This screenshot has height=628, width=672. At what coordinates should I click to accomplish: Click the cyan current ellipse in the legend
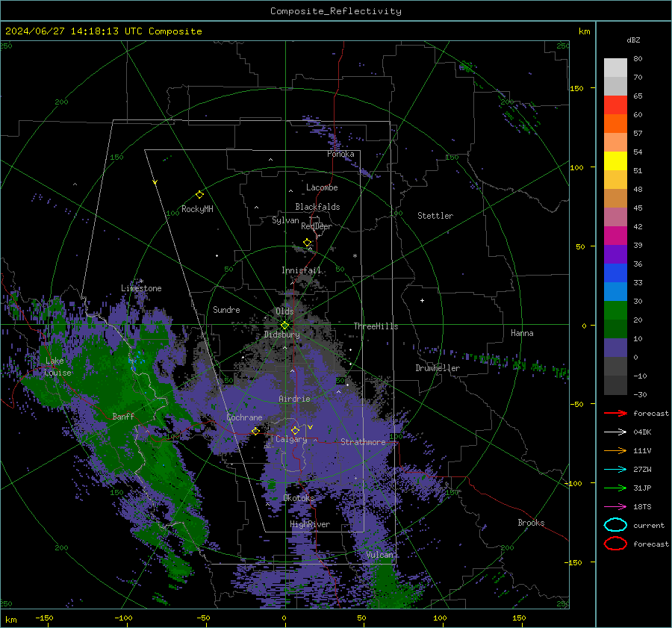(615, 525)
